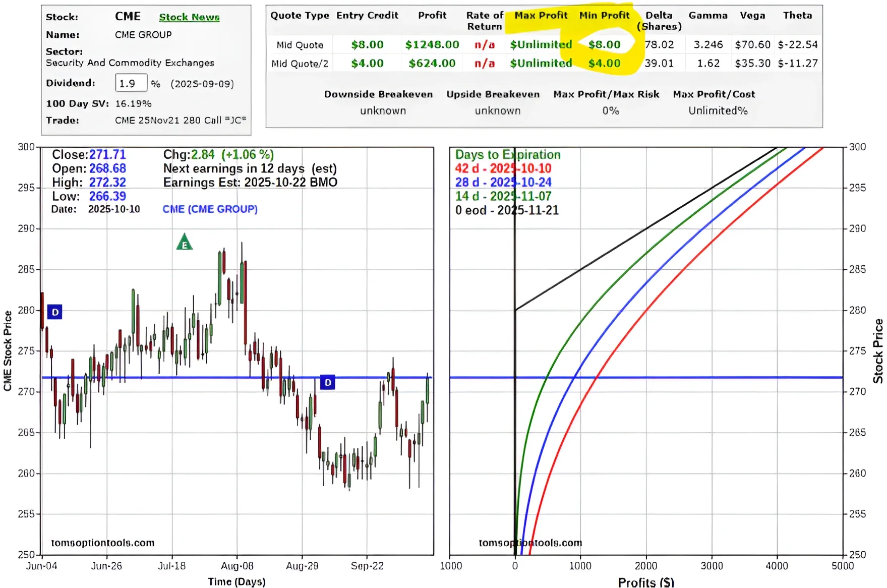This screenshot has height=588, width=887.
Task: Click the 'Vega' column header
Action: [x=752, y=16]
